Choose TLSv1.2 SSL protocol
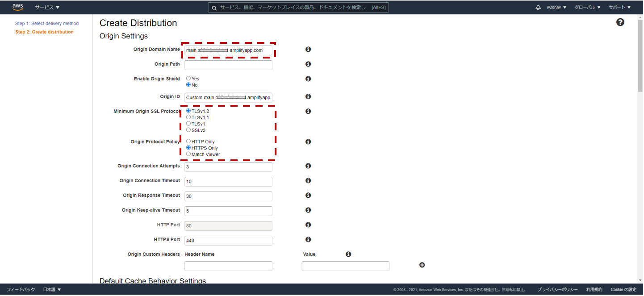This screenshot has height=296, width=644. tap(188, 111)
